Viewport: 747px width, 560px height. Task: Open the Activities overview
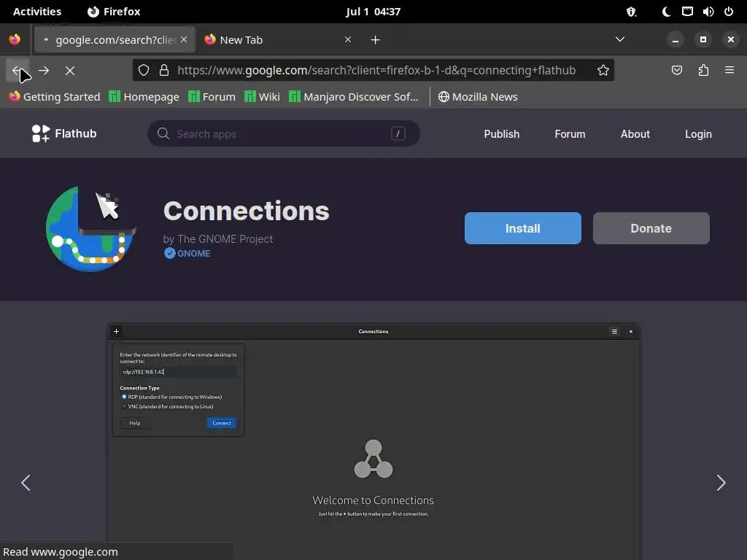point(37,12)
